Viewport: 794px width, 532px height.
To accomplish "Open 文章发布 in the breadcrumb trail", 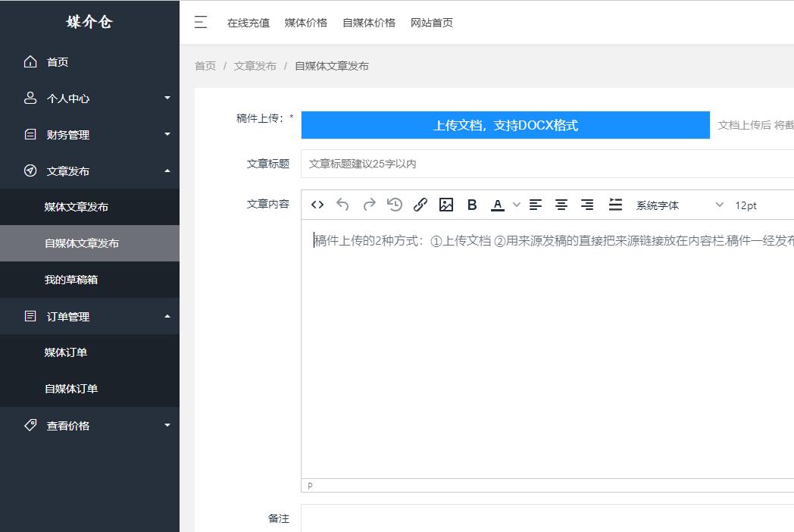I will coord(255,66).
